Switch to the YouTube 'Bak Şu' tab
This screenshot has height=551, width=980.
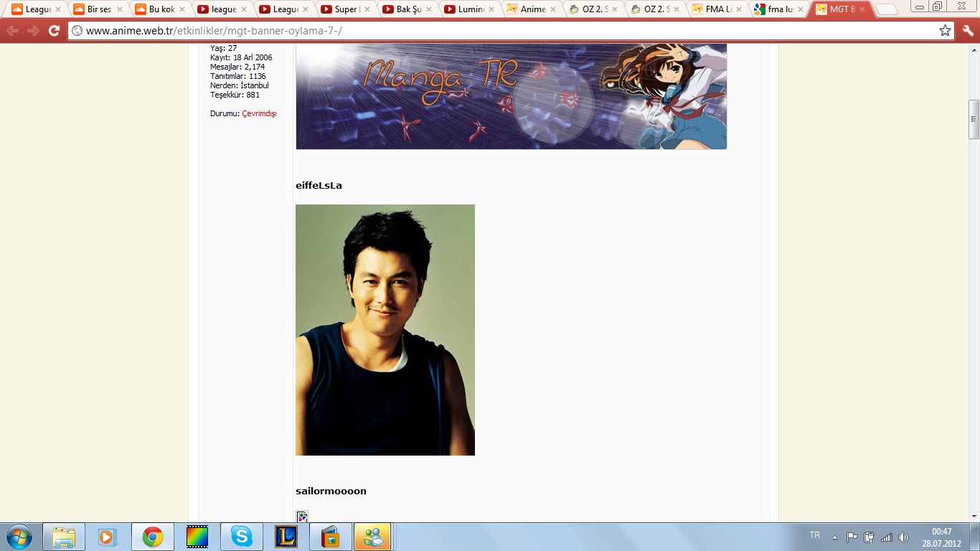[408, 9]
